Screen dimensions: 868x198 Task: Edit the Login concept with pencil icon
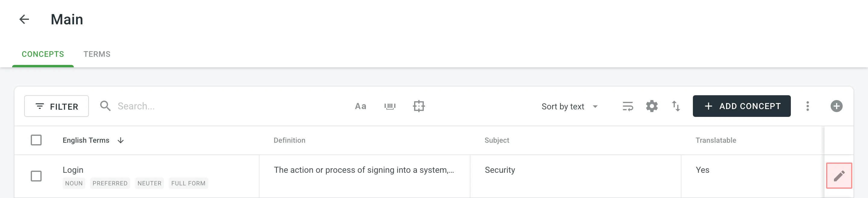coord(839,176)
